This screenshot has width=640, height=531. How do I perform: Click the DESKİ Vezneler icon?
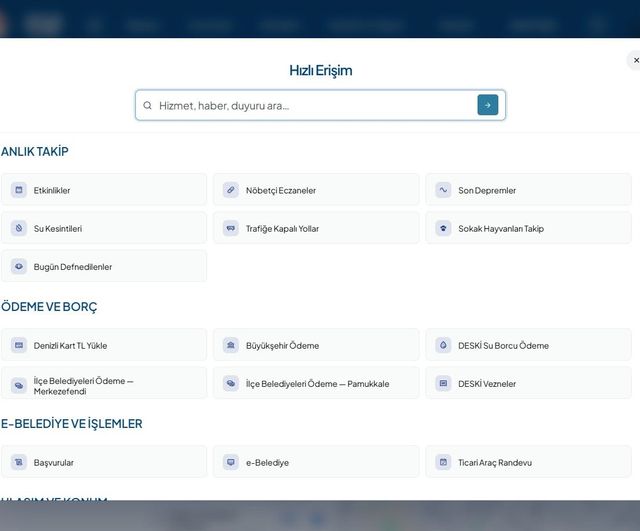(443, 383)
